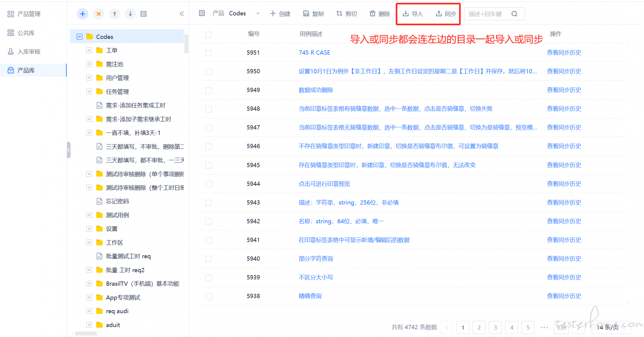Check the box for case 5951
The image size is (644, 337).
tap(209, 53)
